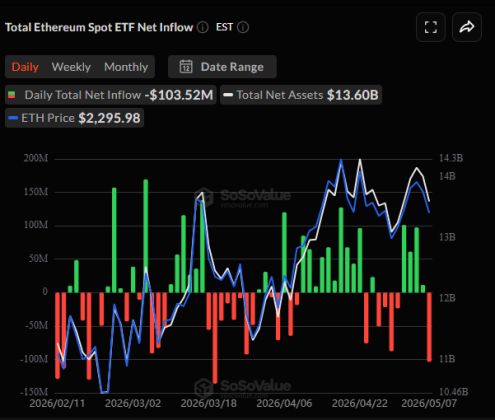Click the white Total Net Assets swatch
495x420 pixels.
(228, 95)
